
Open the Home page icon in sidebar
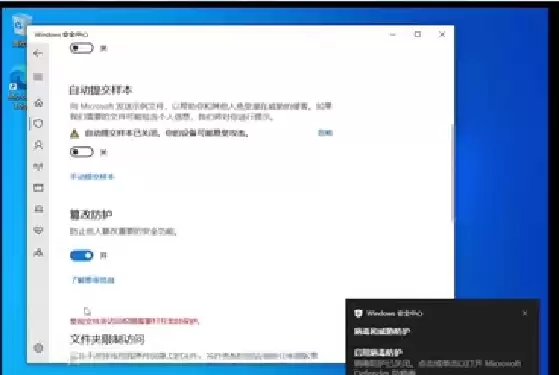coord(39,103)
